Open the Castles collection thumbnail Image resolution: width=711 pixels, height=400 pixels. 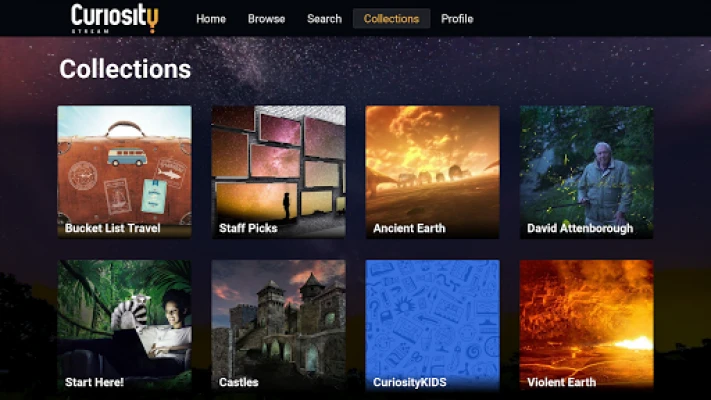tap(278, 325)
